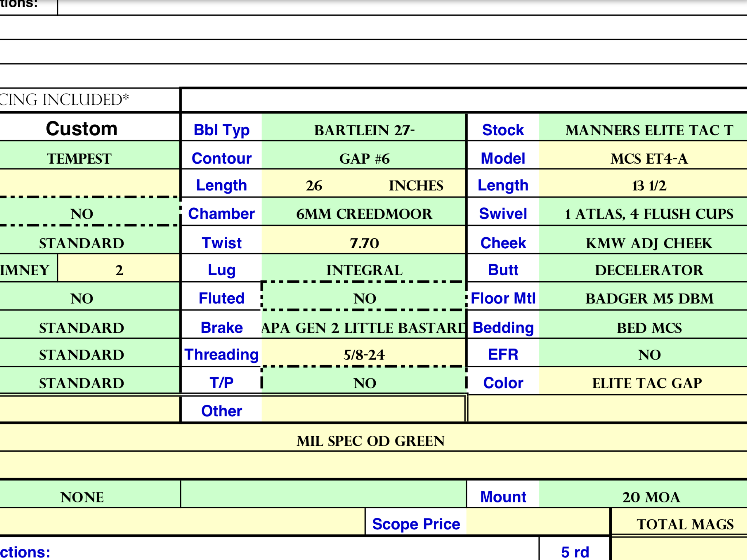Click the 'Bbl Typ' label
This screenshot has width=747, height=560.
221,130
